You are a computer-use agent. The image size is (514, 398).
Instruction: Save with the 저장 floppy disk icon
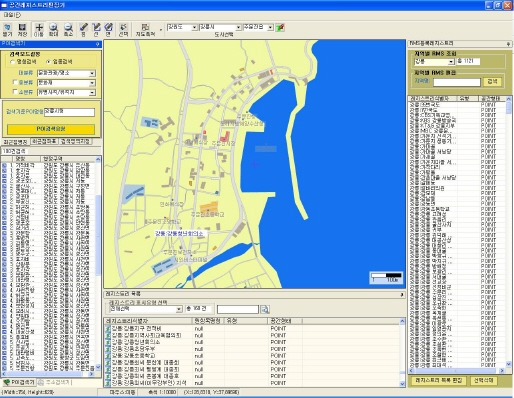[22, 30]
